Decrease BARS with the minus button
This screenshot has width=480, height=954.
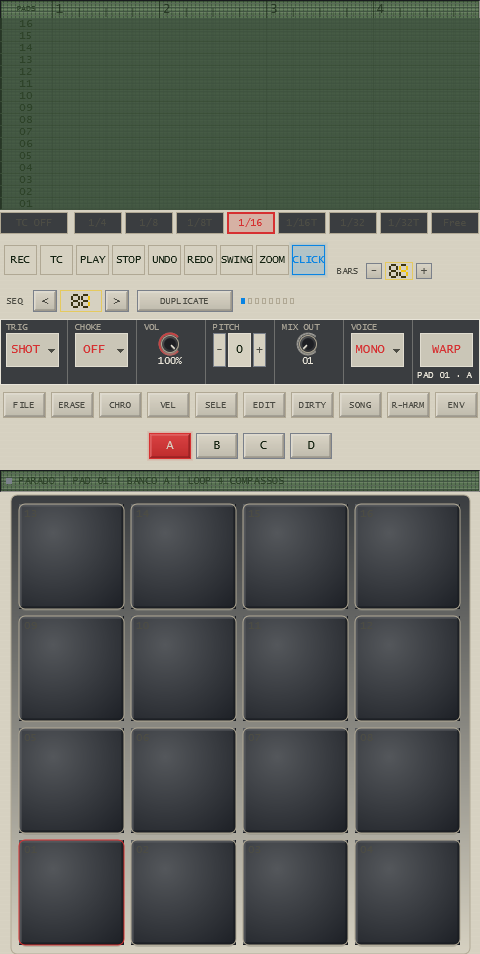click(x=374, y=271)
